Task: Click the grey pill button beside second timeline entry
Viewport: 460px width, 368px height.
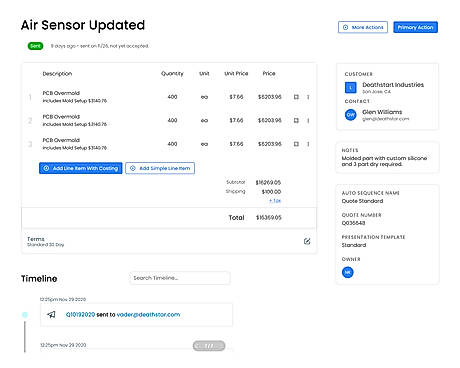Action: [x=209, y=346]
